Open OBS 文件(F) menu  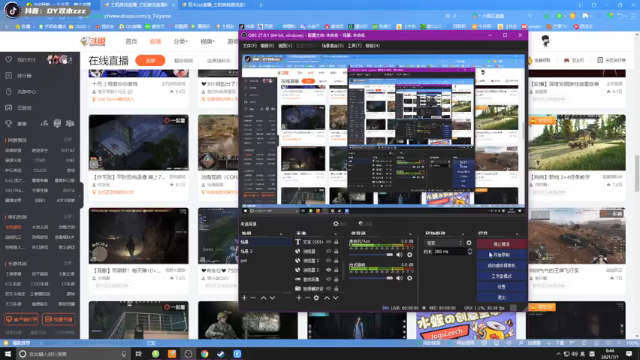tap(250, 46)
